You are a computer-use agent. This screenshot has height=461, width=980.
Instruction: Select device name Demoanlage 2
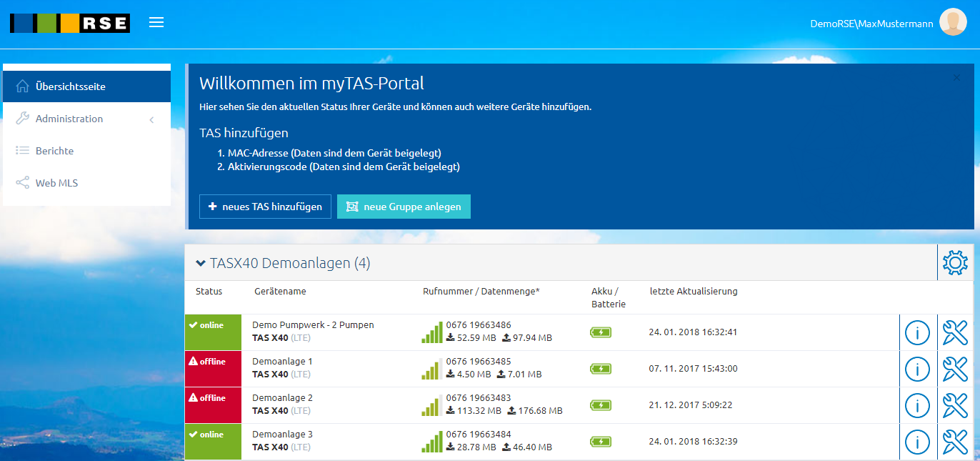click(x=282, y=398)
